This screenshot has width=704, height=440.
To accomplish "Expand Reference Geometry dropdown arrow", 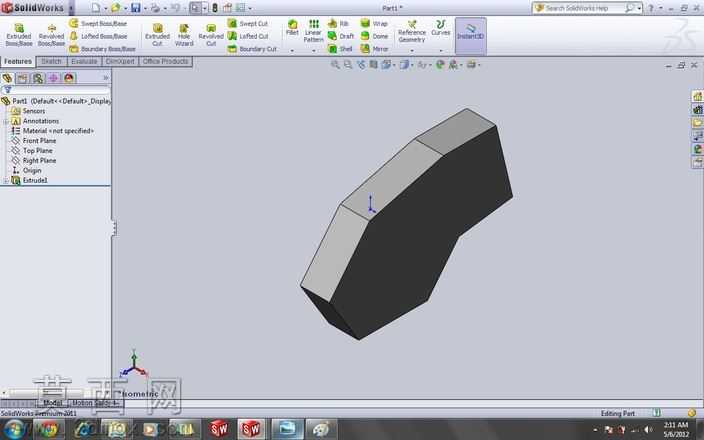I will coord(412,50).
